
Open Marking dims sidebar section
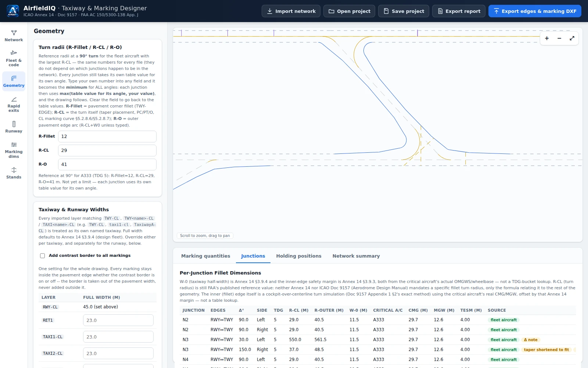tap(14, 150)
